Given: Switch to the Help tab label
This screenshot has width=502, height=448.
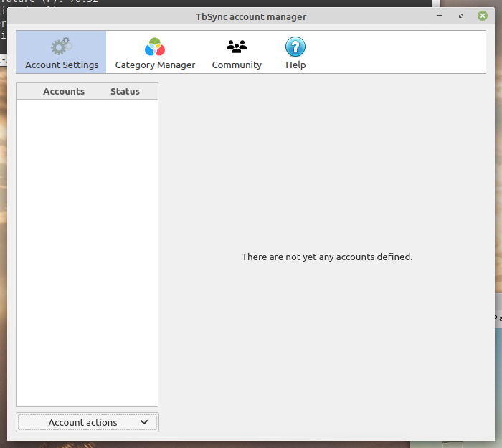Looking at the screenshot, I should [295, 65].
